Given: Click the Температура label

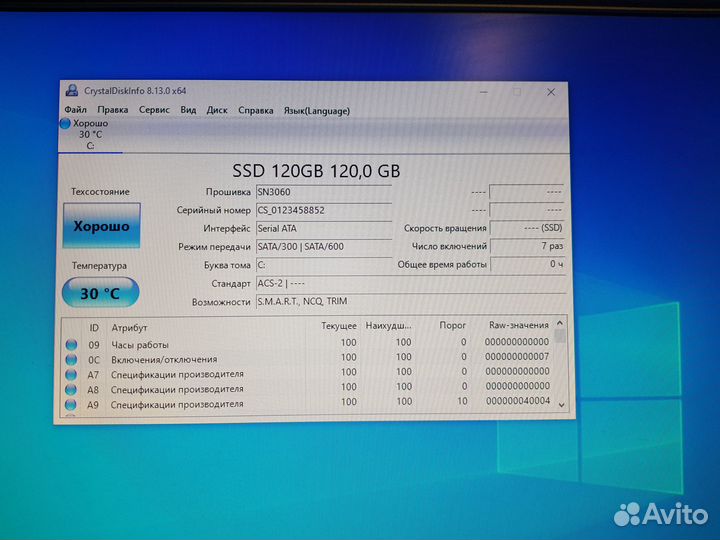Looking at the screenshot, I should (x=99, y=265).
